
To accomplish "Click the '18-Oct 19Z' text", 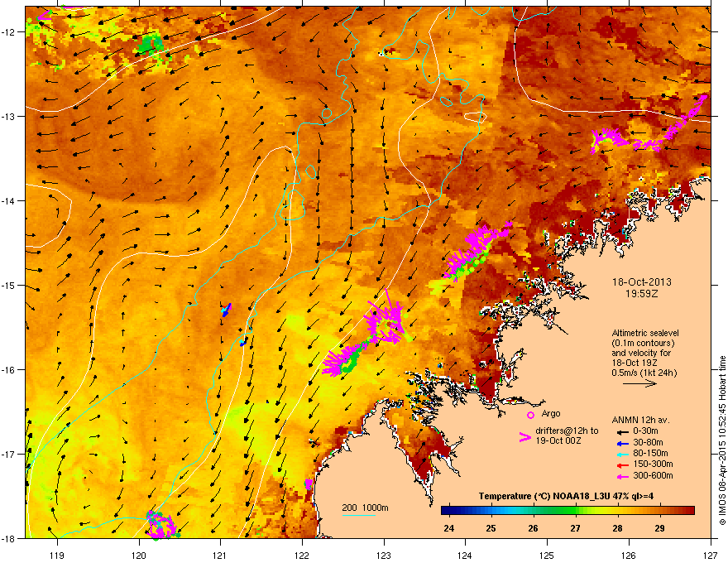I will (635, 363).
